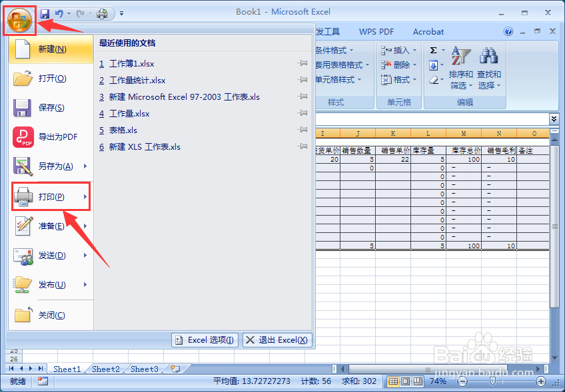The height and width of the screenshot is (392, 565).
Task: Expand the Save As submenu arrow
Action: [85, 166]
